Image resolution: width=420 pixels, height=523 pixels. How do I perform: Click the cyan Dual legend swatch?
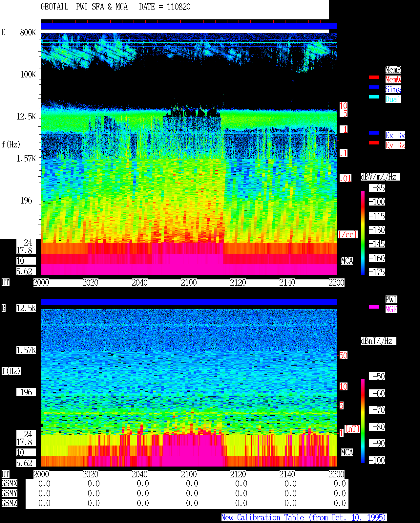pos(374,97)
